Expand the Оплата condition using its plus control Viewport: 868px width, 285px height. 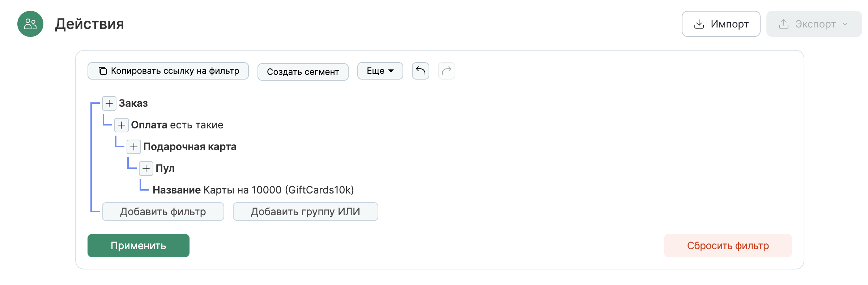(121, 125)
